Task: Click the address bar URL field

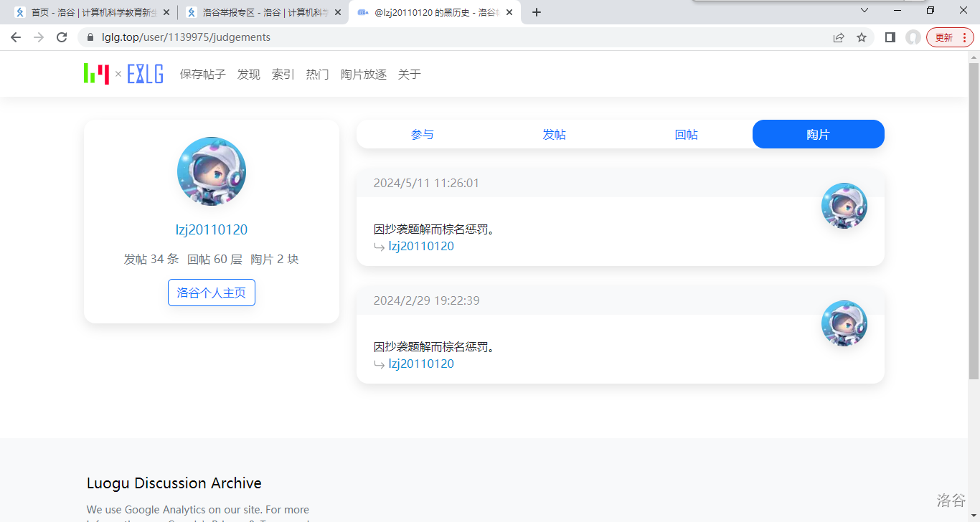Action: click(x=459, y=37)
